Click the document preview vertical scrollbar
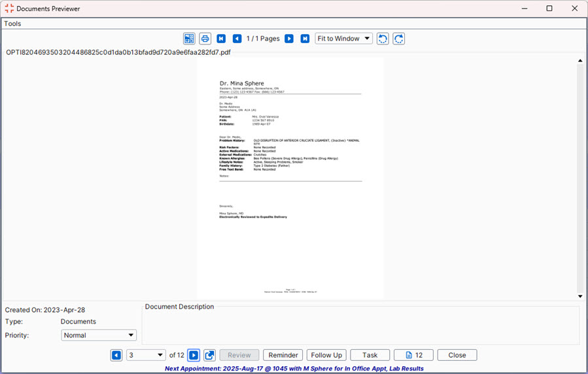 tap(580, 177)
